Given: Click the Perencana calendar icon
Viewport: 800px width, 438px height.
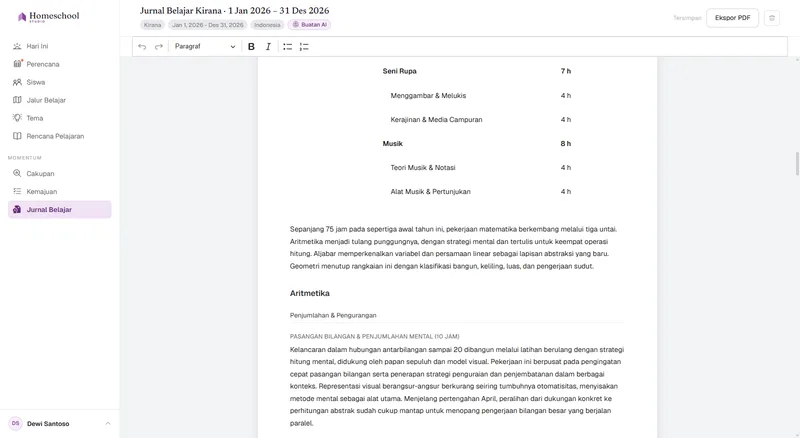Looking at the screenshot, I should pyautogui.click(x=17, y=64).
